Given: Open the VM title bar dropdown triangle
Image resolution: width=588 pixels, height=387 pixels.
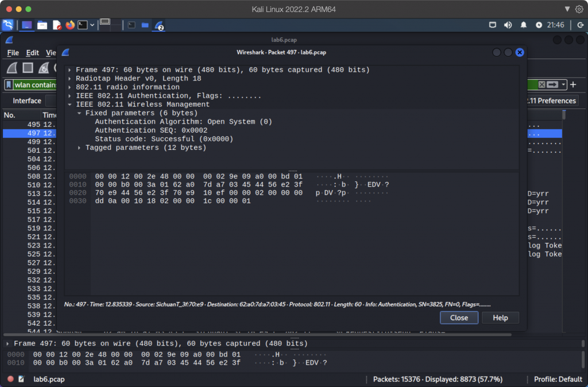Looking at the screenshot, I should [567, 9].
